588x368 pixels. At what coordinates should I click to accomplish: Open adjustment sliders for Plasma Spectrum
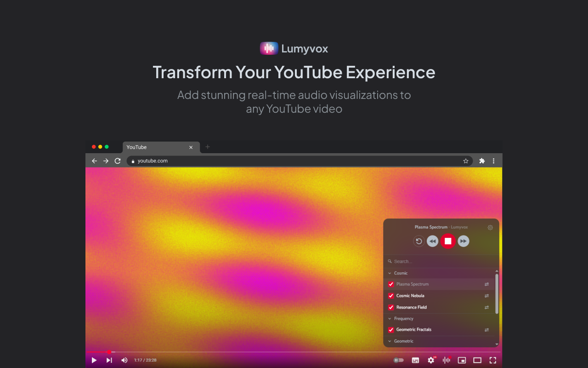(x=486, y=284)
